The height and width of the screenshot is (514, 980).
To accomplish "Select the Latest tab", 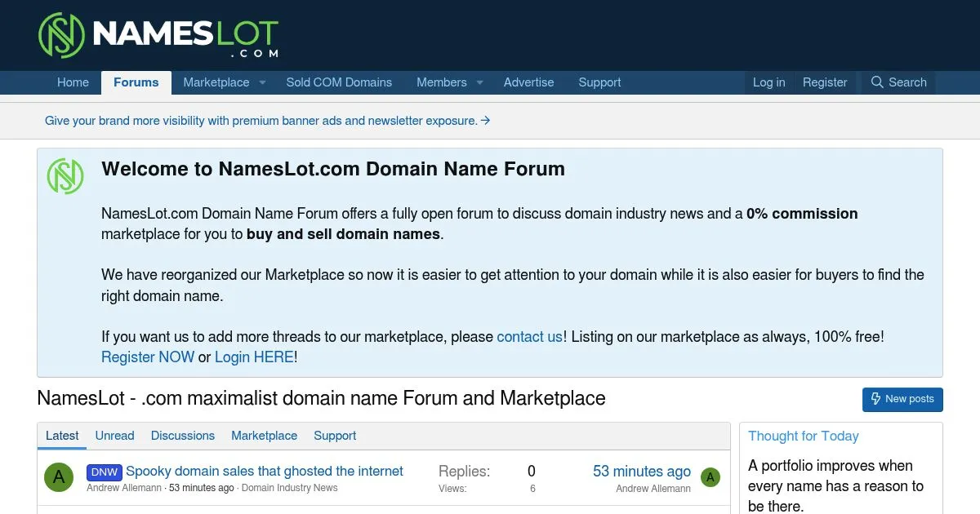I will 62,436.
